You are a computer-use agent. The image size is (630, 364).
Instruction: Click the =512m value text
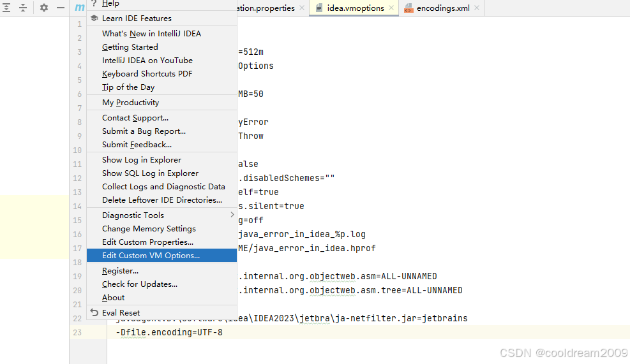[x=251, y=52]
